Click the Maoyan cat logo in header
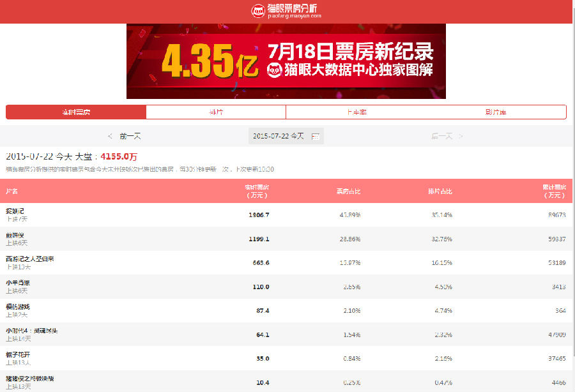 tap(258, 11)
